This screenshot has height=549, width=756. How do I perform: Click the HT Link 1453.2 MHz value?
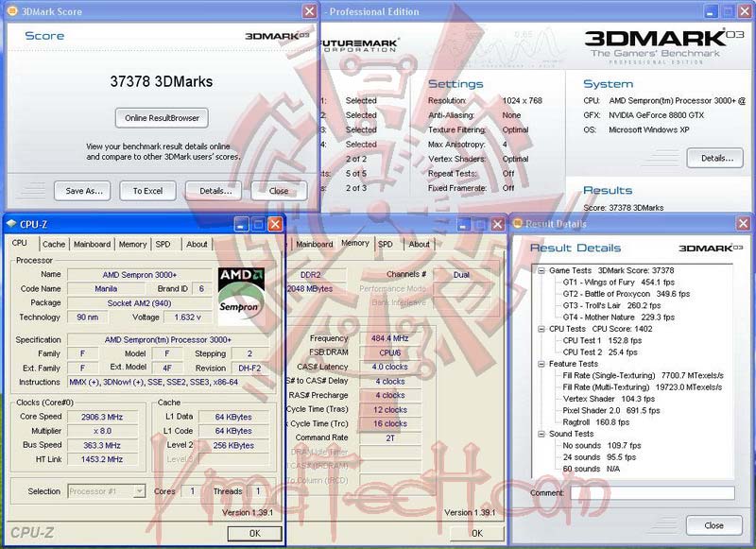102,459
